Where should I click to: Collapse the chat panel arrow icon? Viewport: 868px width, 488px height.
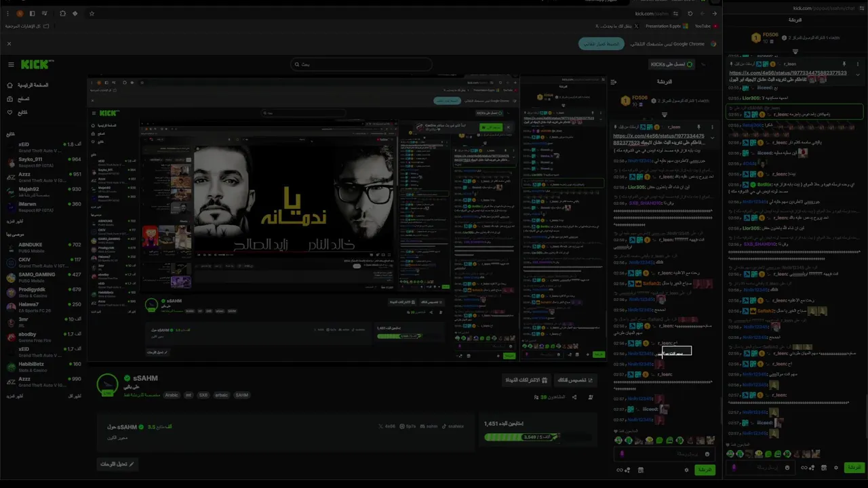coord(613,82)
